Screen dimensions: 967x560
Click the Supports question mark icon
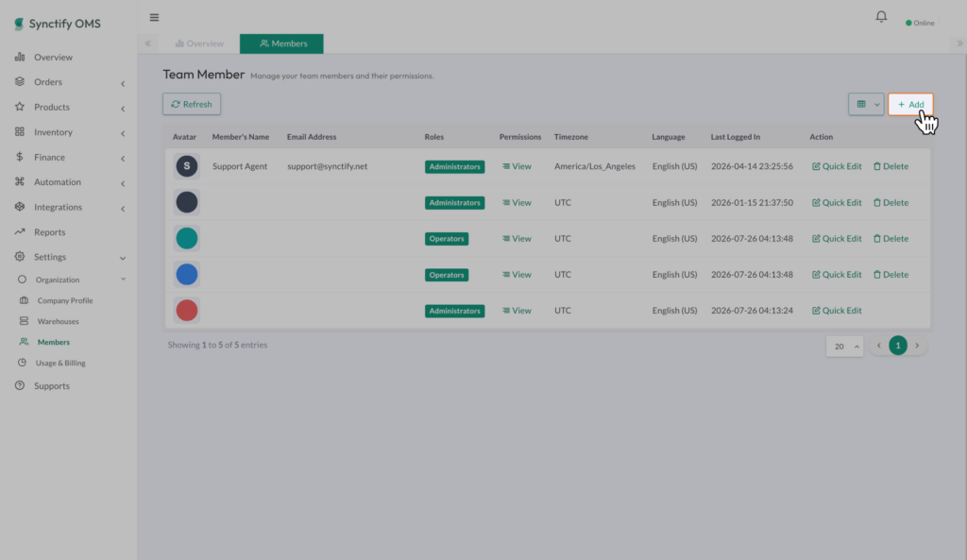coord(20,385)
